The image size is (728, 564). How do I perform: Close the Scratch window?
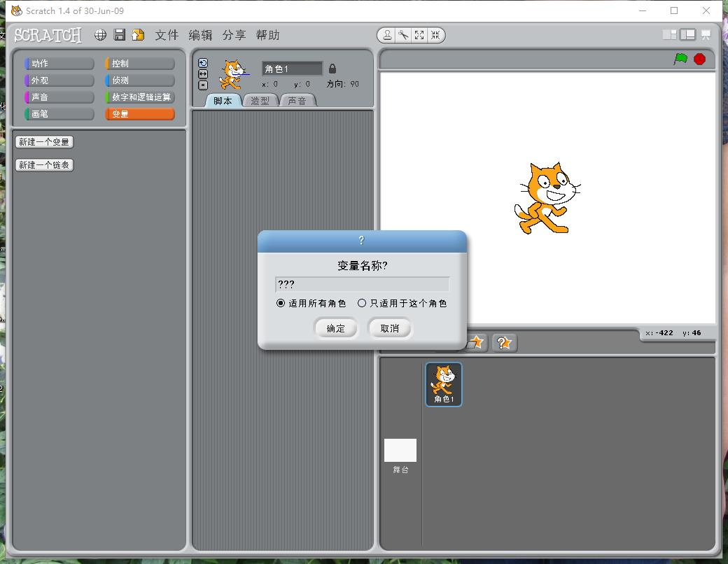pos(706,10)
